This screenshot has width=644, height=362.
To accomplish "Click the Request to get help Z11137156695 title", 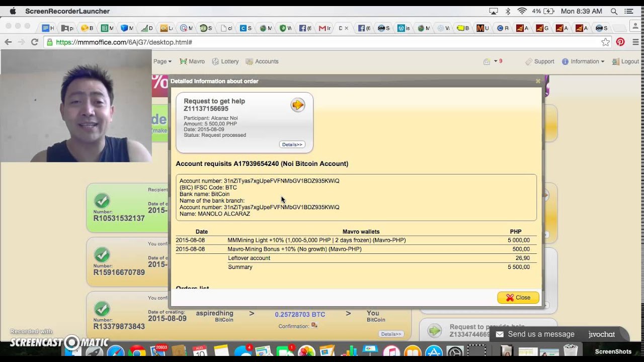I will (214, 105).
